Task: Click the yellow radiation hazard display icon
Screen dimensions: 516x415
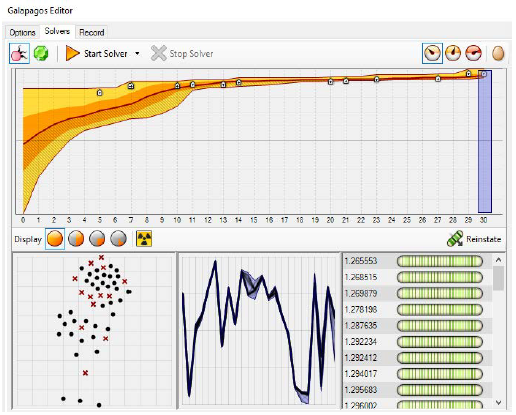Action: 144,239
